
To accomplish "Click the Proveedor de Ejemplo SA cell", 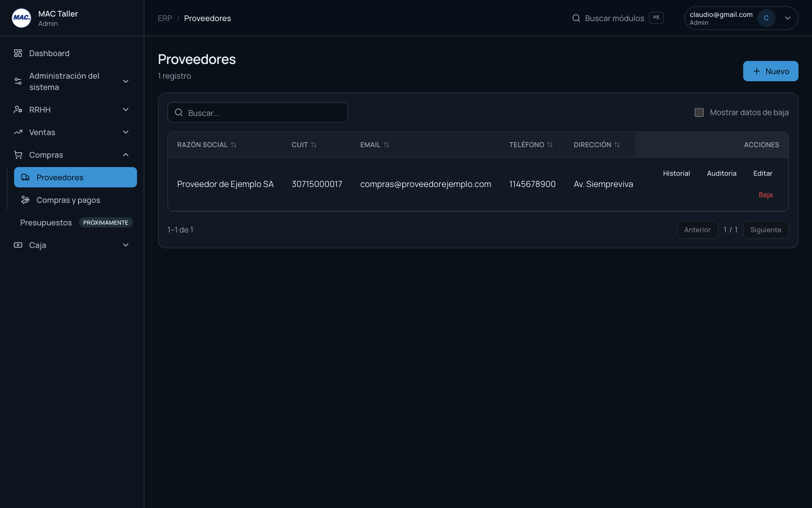I will click(x=225, y=184).
